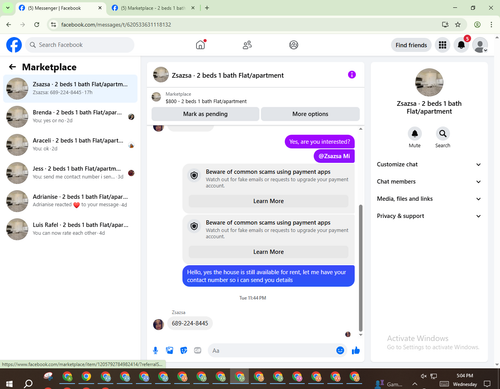This screenshot has width=500, height=389.
Task: Click the taskbar clock showing 5:04 PM
Action: 465,376
